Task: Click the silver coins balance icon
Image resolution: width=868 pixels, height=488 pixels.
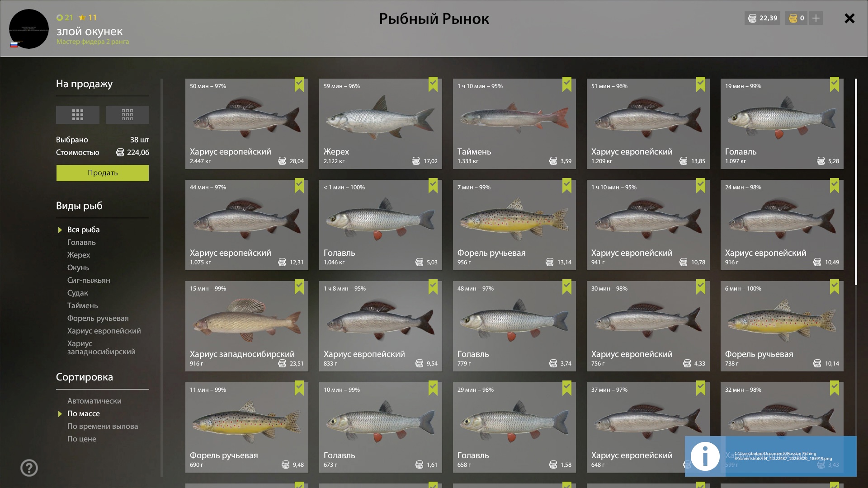Action: click(x=752, y=18)
